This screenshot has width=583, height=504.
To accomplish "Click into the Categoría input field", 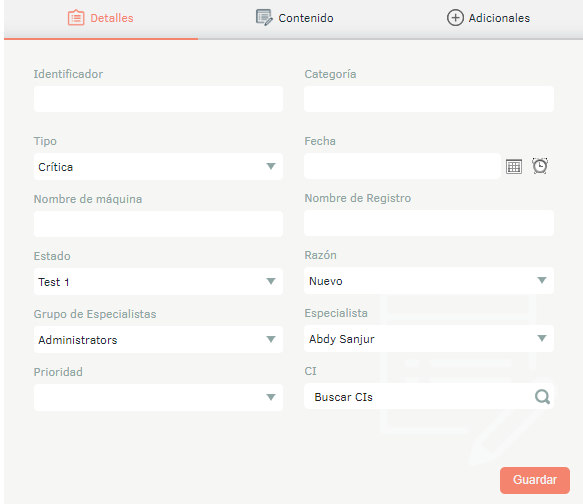I will point(429,99).
